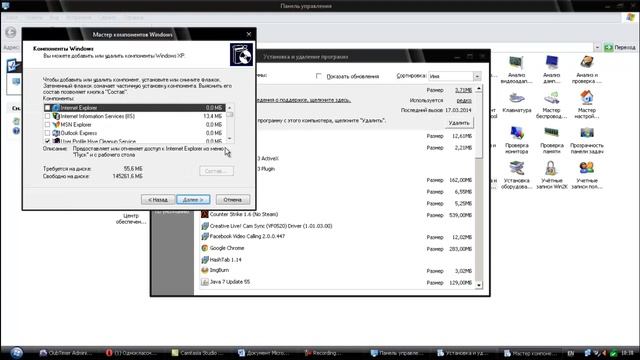Click scroll up arrow of the installed programs list
This screenshot has width=640, height=360.
[479, 88]
